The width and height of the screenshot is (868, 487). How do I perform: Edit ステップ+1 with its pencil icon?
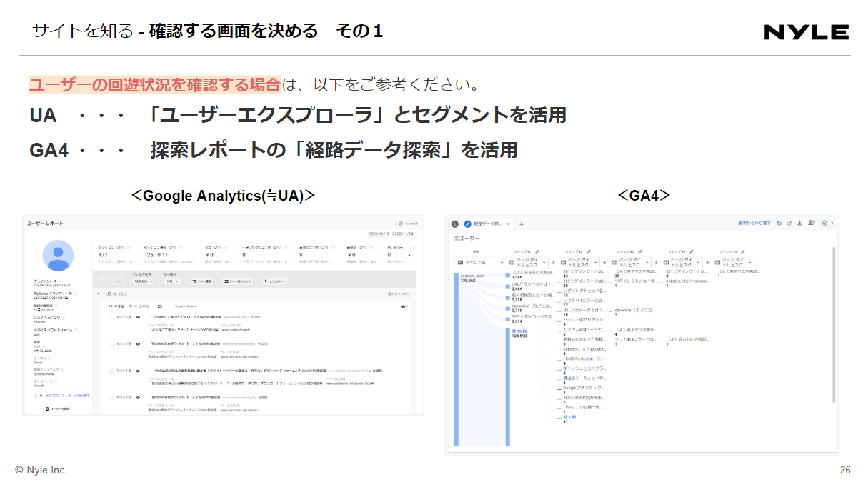tap(537, 252)
